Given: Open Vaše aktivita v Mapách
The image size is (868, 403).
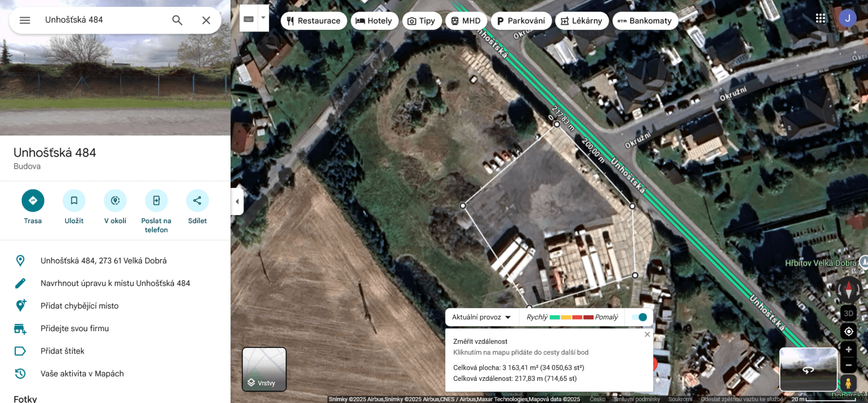Looking at the screenshot, I should 82,374.
